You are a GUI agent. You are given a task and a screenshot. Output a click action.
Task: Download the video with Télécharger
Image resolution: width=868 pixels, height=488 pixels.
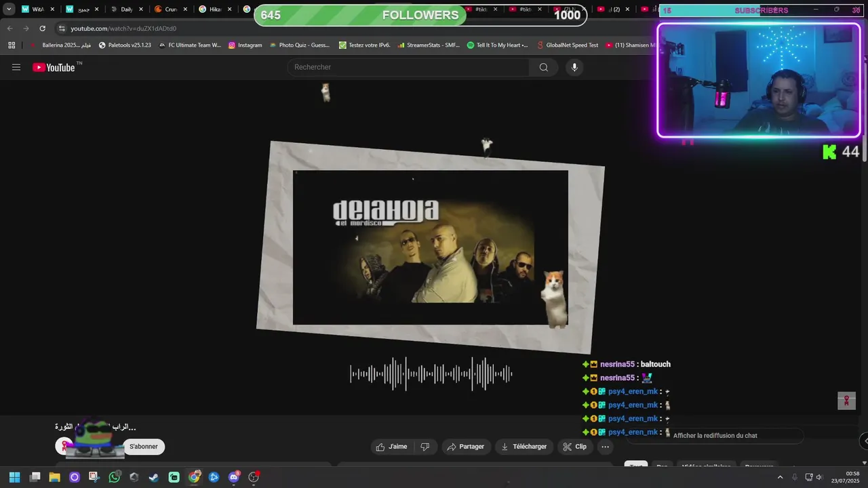pos(524,447)
